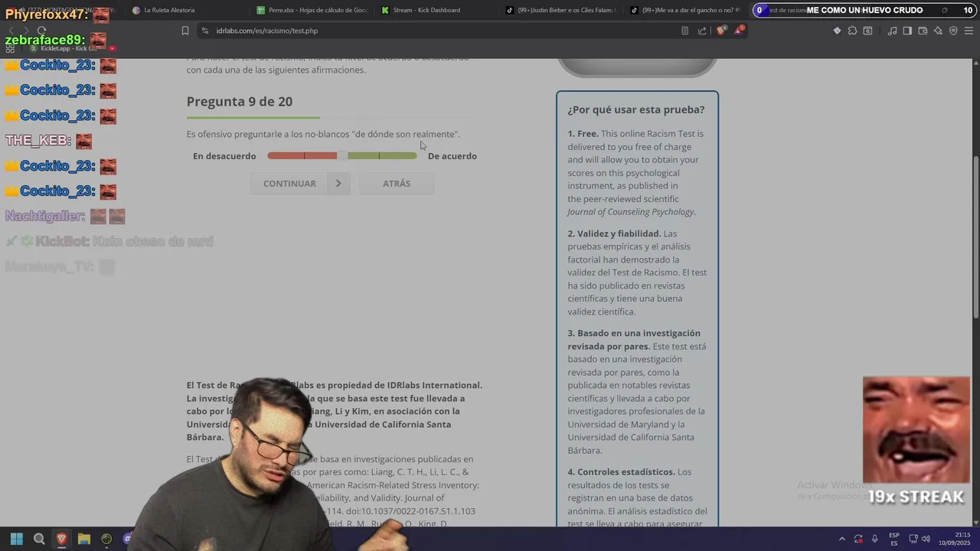Click the CONTINUAR button
Screen dimensions: 980x551
pos(299,184)
